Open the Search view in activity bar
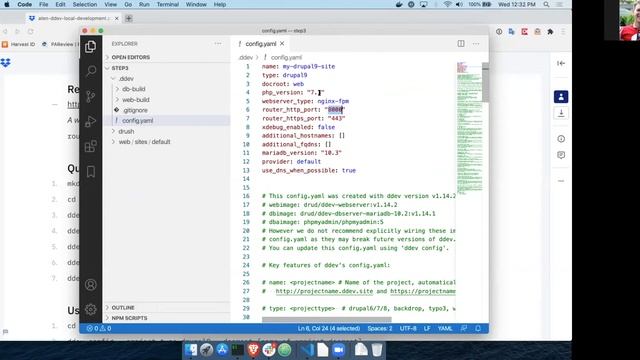 91,71
